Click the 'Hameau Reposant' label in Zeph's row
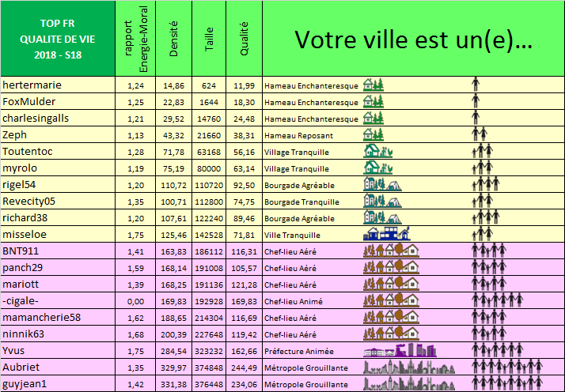Viewport: 565px width, 392px height. coord(300,135)
